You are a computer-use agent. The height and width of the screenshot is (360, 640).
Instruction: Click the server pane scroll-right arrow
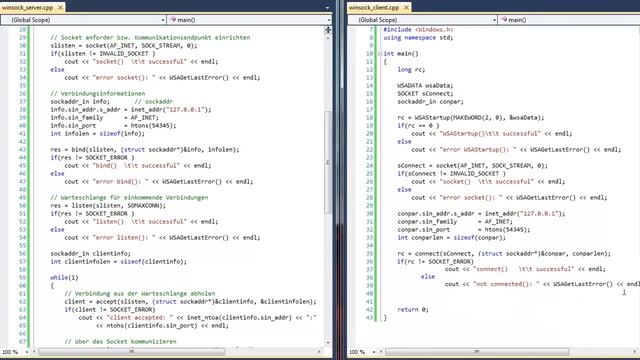pos(319,351)
